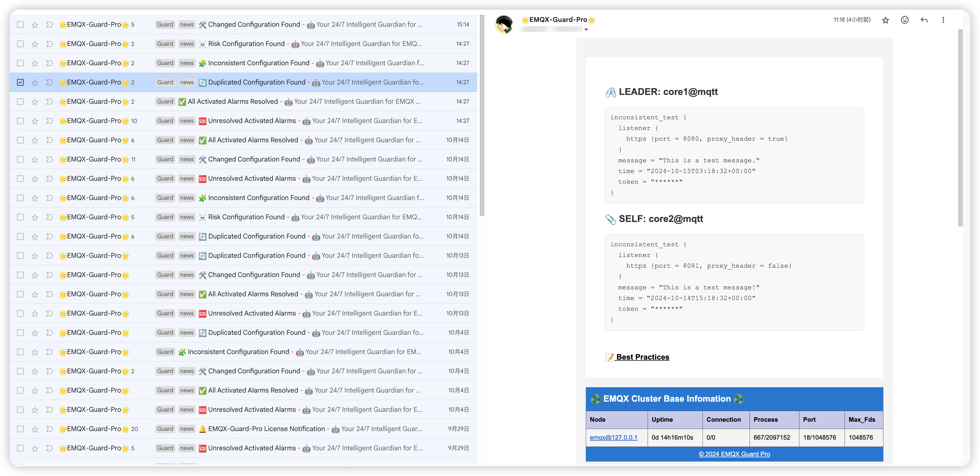Expand recipient details dropdown arrow
Screen dimensions: 980x476
point(586,30)
